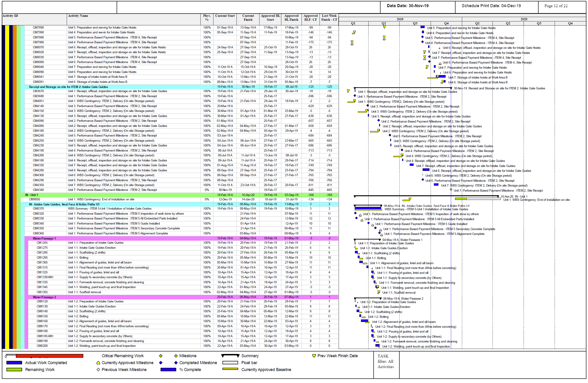Select activity ID CM8070
The width and height of the screenshot is (588, 383).
click(38, 47)
